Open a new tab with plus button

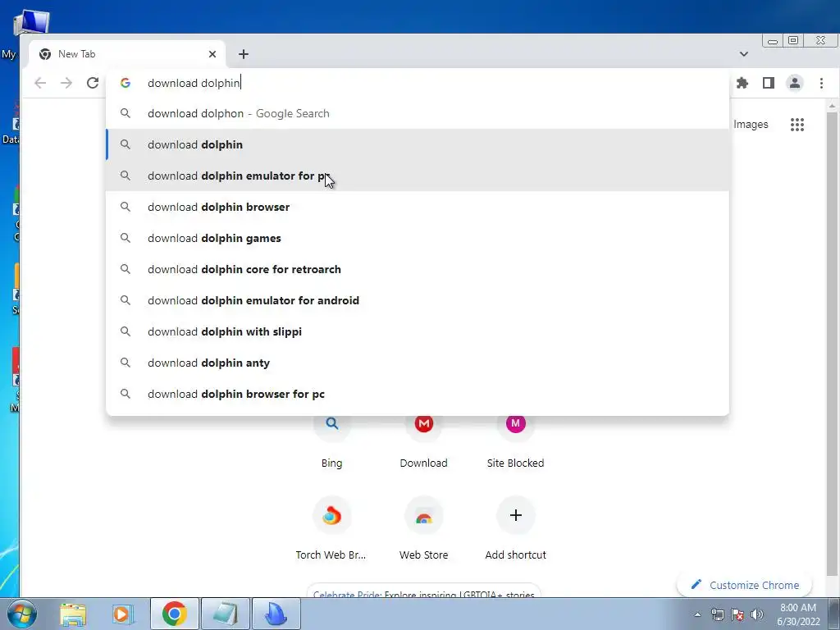[x=243, y=54]
